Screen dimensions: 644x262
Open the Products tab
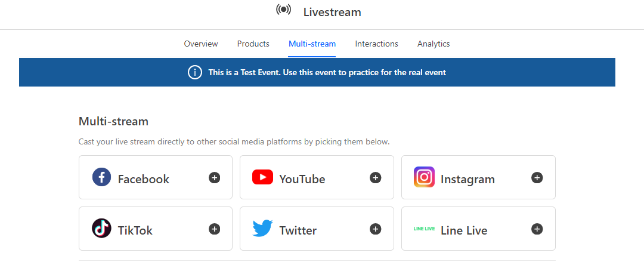coord(253,44)
